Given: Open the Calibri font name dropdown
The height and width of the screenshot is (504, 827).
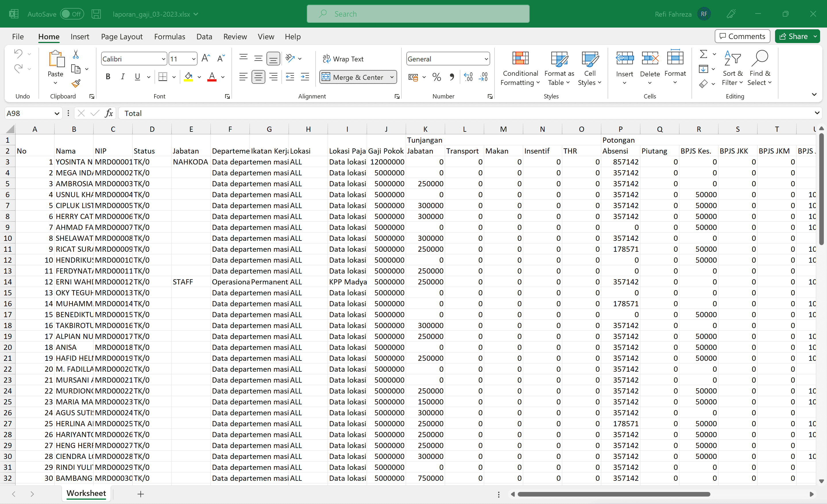Looking at the screenshot, I should pos(163,59).
